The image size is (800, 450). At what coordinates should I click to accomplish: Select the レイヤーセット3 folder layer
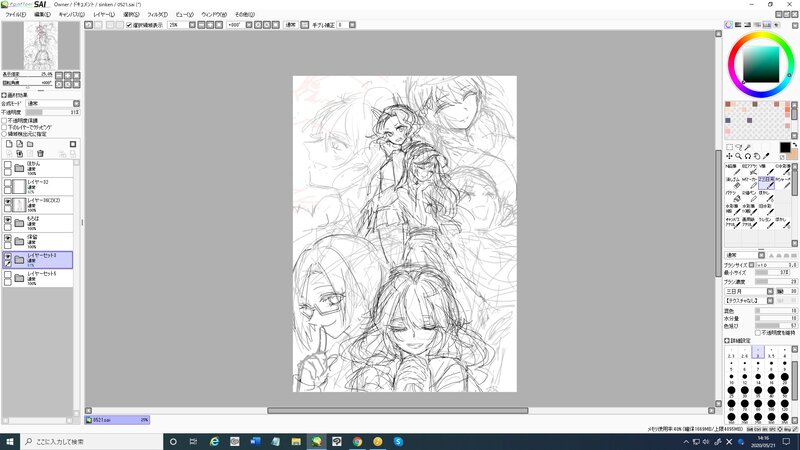point(38,260)
